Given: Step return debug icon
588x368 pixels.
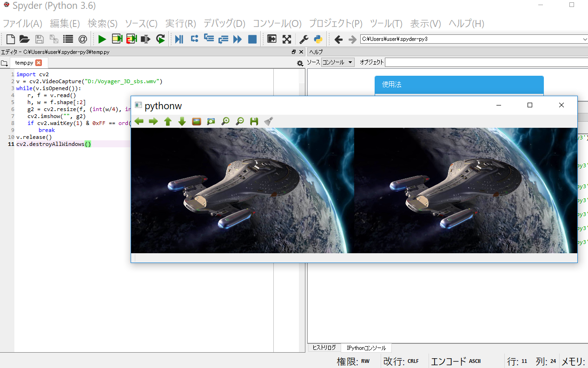Looking at the screenshot, I should (x=223, y=39).
